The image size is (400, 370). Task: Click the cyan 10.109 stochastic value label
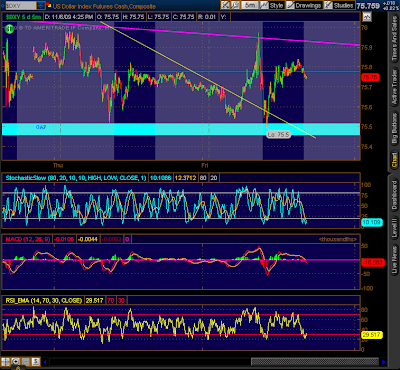pos(372,222)
